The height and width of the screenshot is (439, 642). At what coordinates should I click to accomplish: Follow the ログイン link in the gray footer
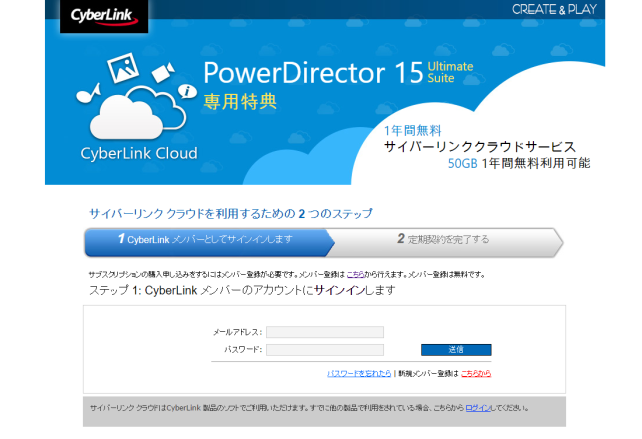[x=478, y=408]
